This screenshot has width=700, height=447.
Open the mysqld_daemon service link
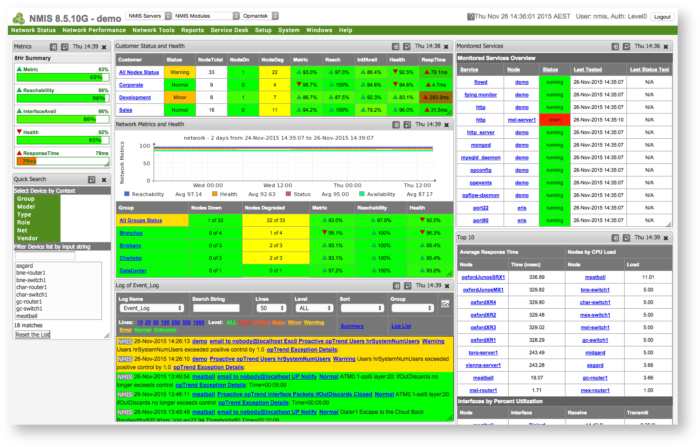pyautogui.click(x=481, y=158)
